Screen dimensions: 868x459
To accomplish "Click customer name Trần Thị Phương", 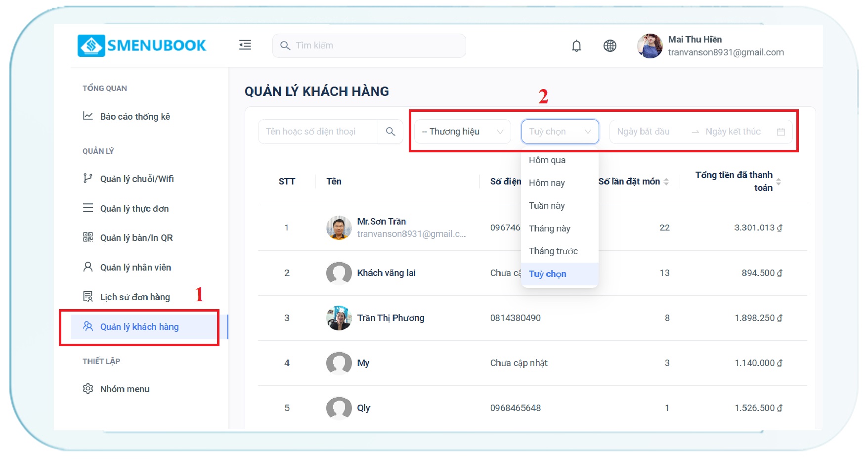I will [391, 318].
